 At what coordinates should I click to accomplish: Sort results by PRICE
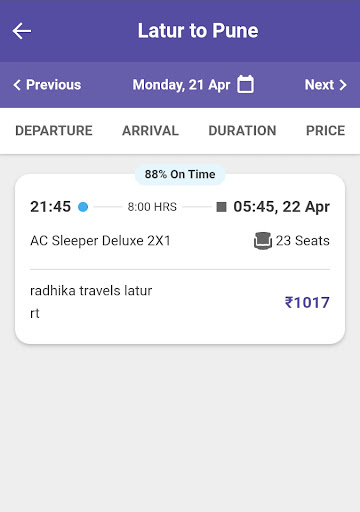[326, 131]
